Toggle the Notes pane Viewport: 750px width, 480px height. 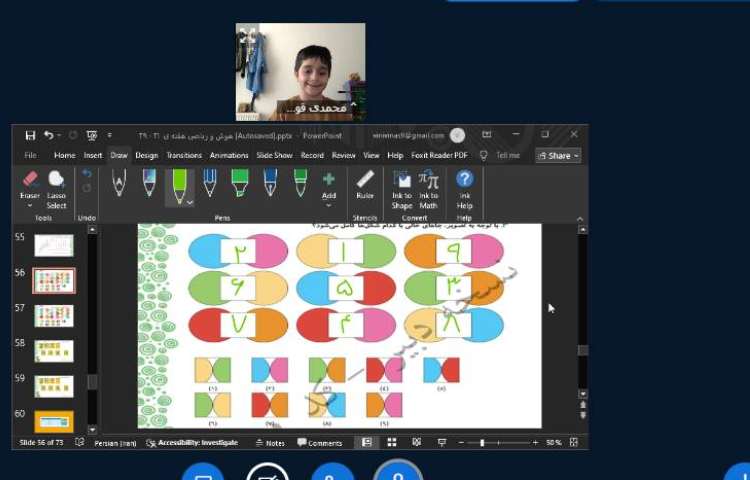point(270,443)
